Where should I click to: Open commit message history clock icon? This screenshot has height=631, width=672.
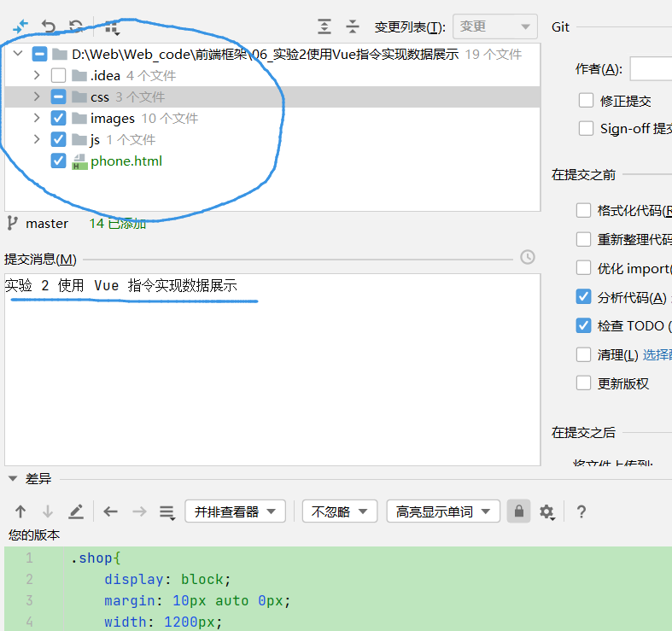click(x=527, y=257)
